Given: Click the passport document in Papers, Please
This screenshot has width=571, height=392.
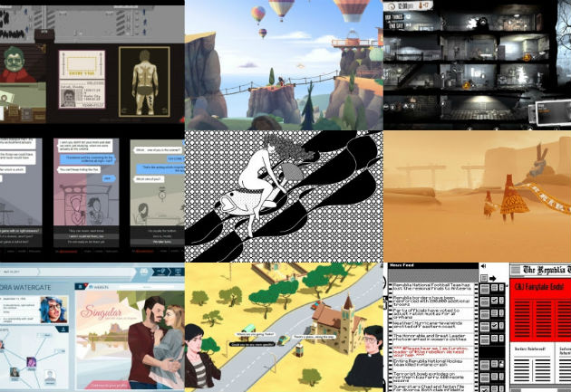Looking at the screenshot, I should click(x=82, y=80).
